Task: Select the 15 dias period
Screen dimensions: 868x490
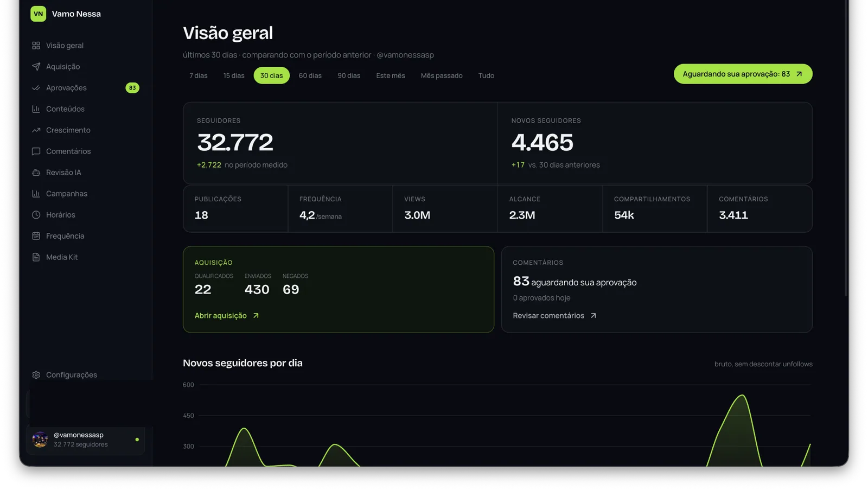Action: click(x=234, y=75)
